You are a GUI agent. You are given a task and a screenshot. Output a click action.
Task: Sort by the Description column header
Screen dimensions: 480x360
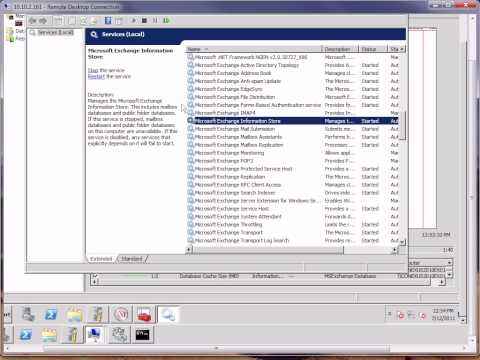click(x=341, y=49)
